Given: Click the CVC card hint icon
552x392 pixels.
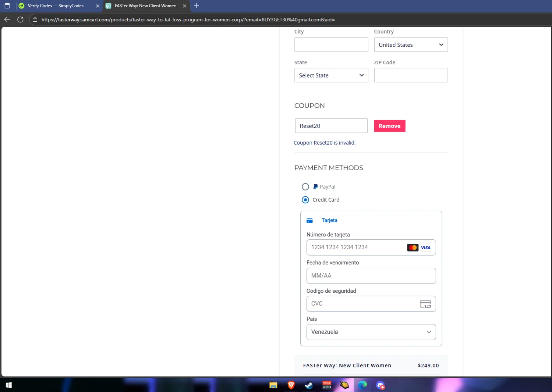Looking at the screenshot, I should (425, 304).
